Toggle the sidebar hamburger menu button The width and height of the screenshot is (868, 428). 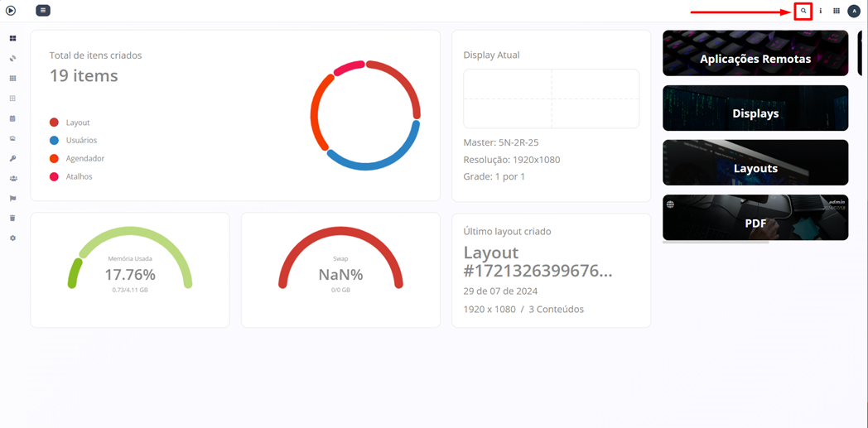(x=43, y=11)
